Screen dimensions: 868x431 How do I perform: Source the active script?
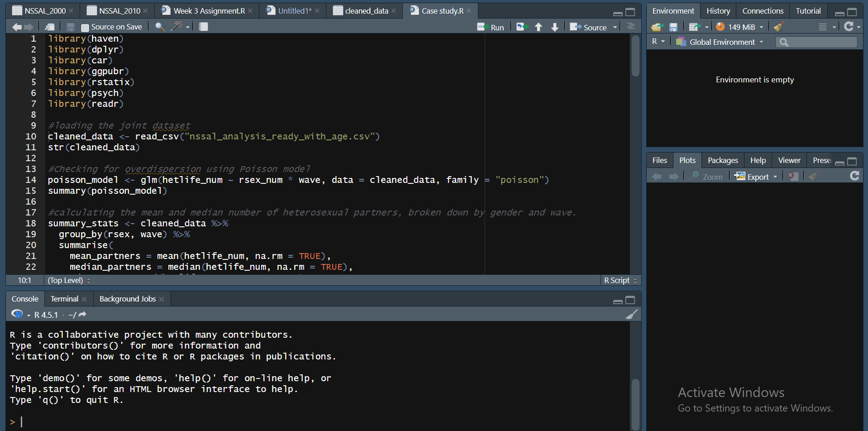588,27
